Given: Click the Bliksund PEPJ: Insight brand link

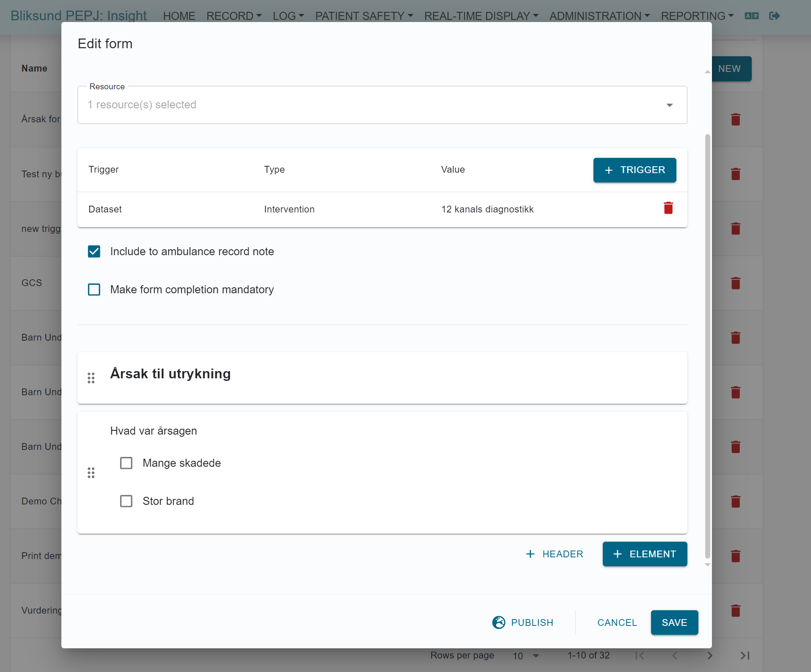Looking at the screenshot, I should click(x=79, y=16).
